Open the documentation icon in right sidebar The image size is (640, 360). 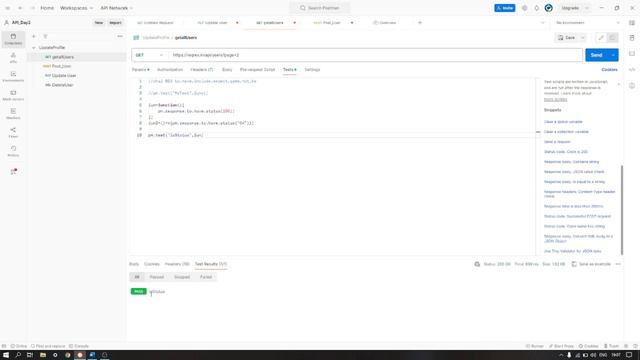pyautogui.click(x=632, y=38)
